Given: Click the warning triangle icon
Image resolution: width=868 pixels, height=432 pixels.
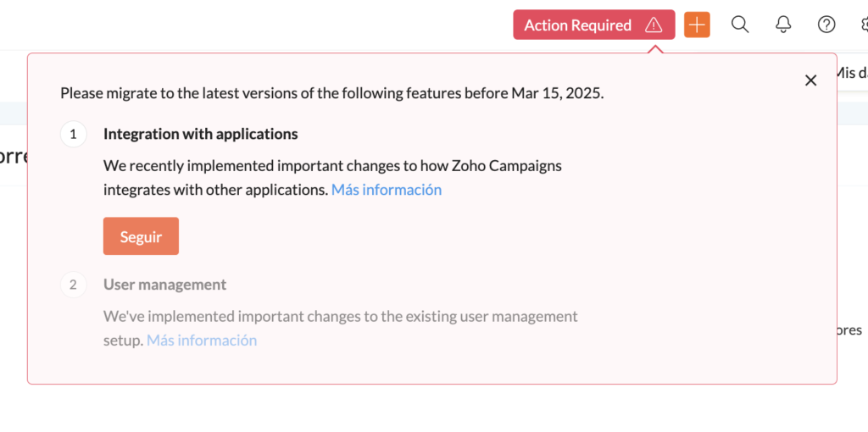Looking at the screenshot, I should click(654, 25).
